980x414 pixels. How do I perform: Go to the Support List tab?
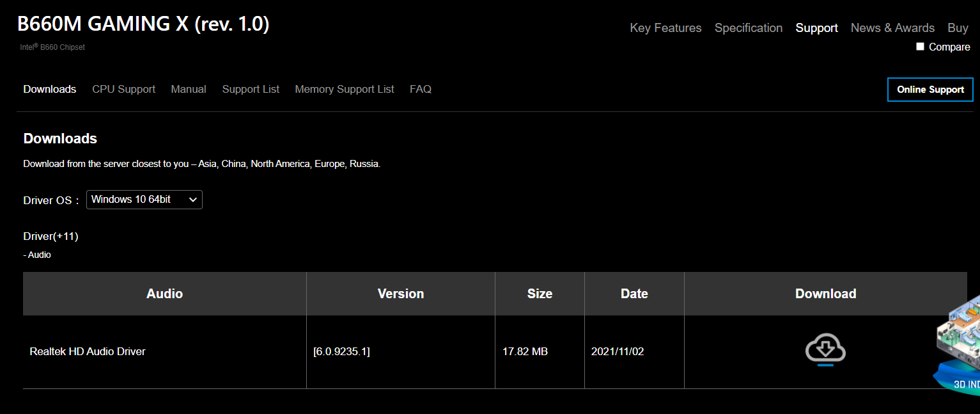click(x=251, y=89)
